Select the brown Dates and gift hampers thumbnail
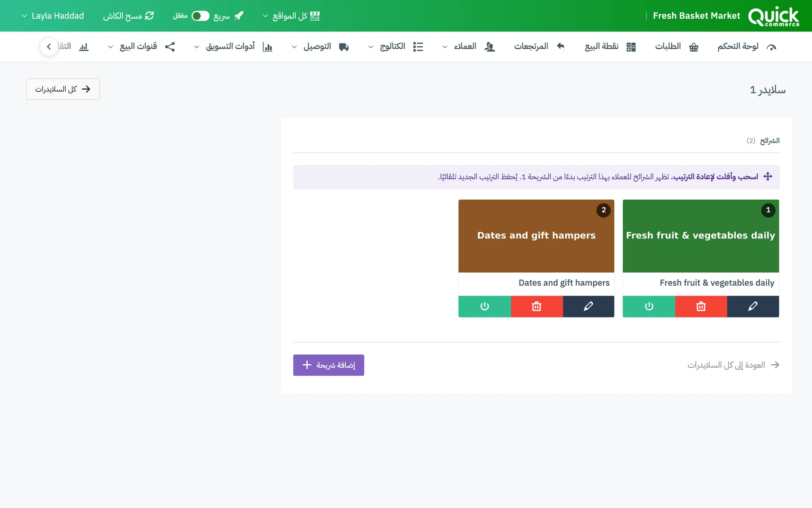This screenshot has width=812, height=508. click(x=536, y=236)
